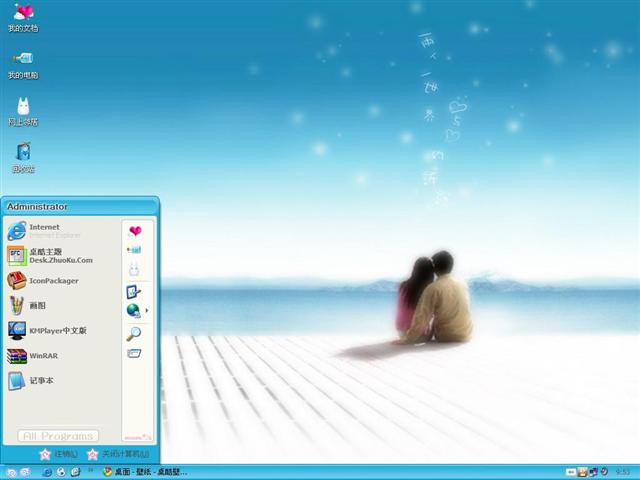Open the 回收站 recycle bin desktop icon
This screenshot has width=640, height=480.
pos(23,158)
